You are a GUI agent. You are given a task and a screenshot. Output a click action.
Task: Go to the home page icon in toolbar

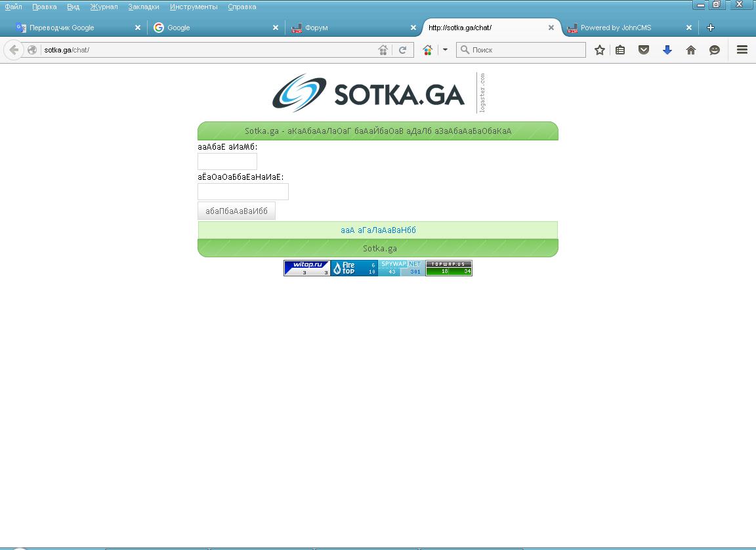(691, 50)
